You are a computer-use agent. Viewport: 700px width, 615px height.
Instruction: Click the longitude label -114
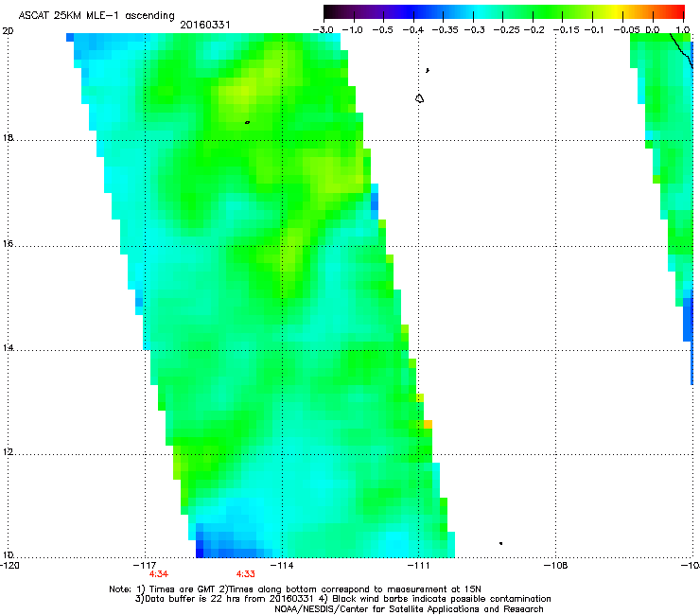point(282,566)
